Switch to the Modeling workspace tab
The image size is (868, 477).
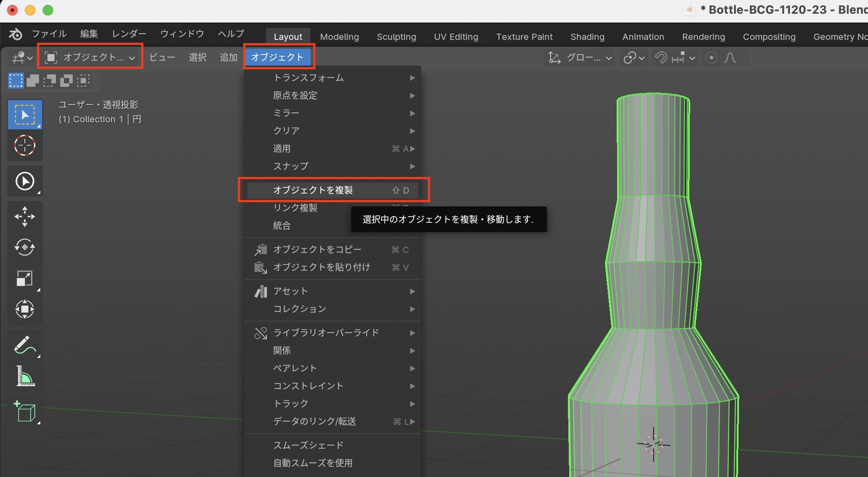[339, 37]
